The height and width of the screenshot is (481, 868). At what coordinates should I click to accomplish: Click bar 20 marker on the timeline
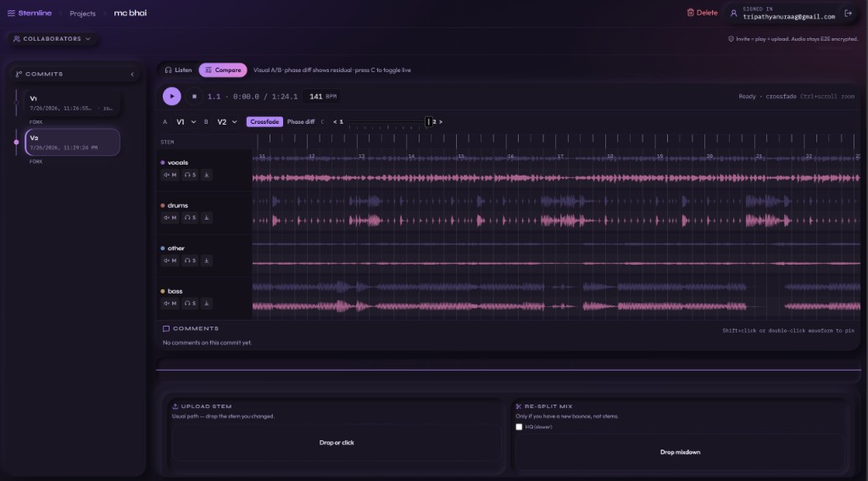pos(709,156)
